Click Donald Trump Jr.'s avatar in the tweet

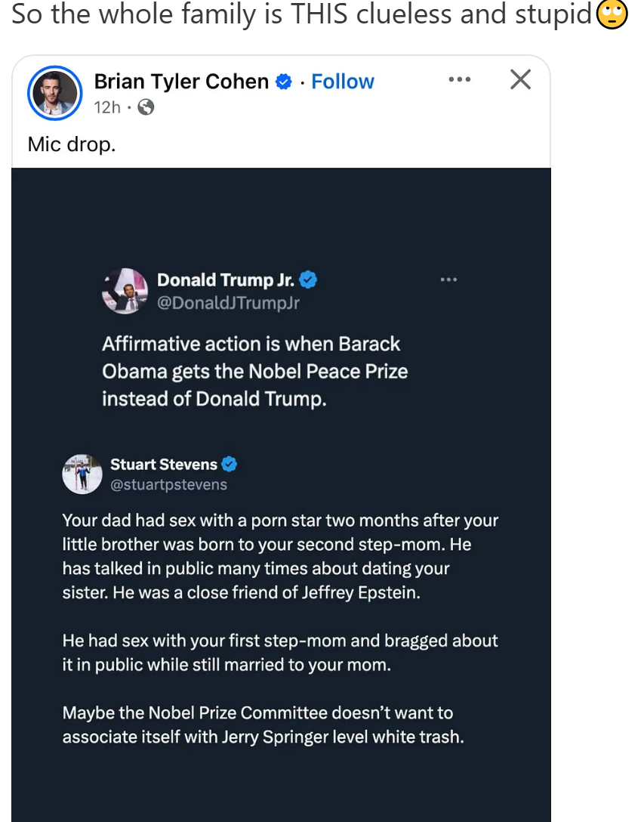click(125, 291)
